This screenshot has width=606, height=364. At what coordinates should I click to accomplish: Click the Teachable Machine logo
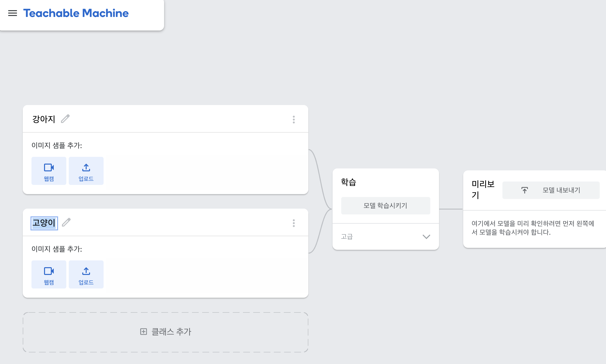pyautogui.click(x=76, y=13)
